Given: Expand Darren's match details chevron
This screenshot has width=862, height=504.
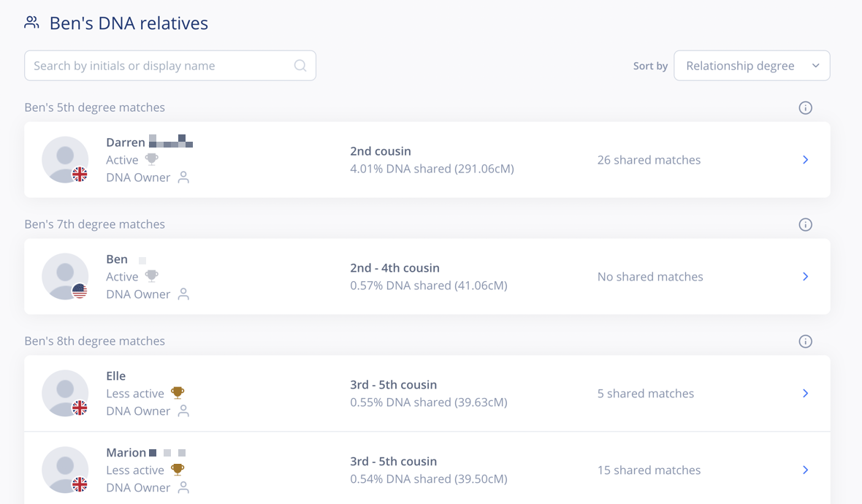Looking at the screenshot, I should [x=805, y=160].
